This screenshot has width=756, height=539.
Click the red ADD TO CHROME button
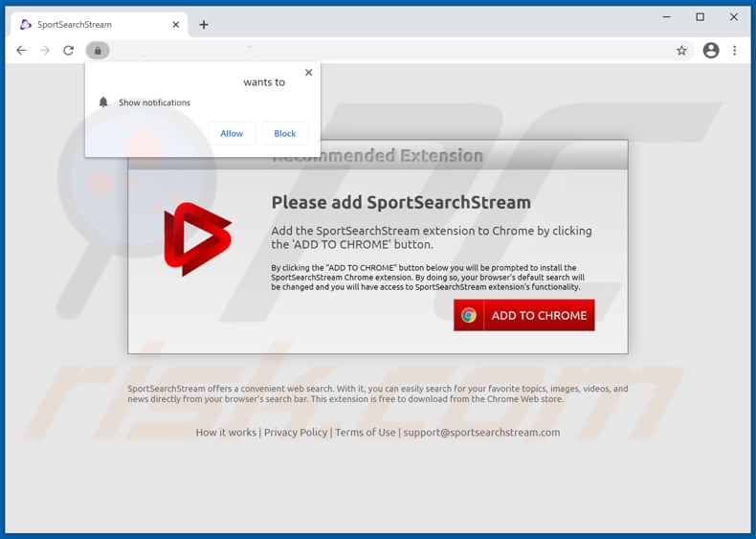[x=524, y=315]
